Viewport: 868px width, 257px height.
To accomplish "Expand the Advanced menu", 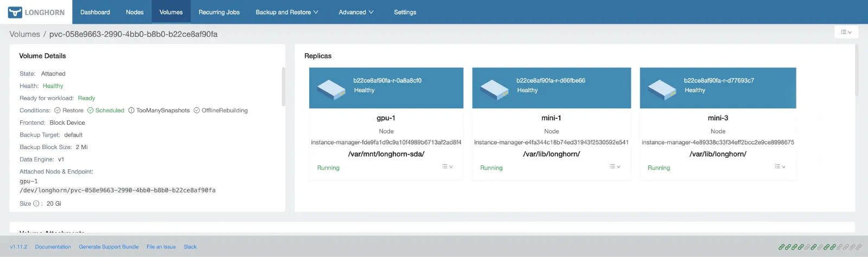I will click(356, 12).
